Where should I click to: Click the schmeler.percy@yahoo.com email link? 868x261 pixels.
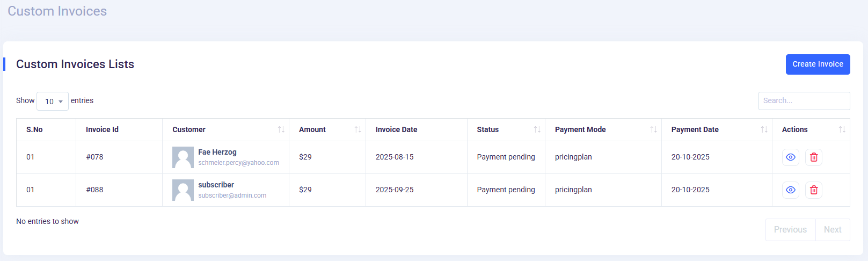[x=238, y=163]
